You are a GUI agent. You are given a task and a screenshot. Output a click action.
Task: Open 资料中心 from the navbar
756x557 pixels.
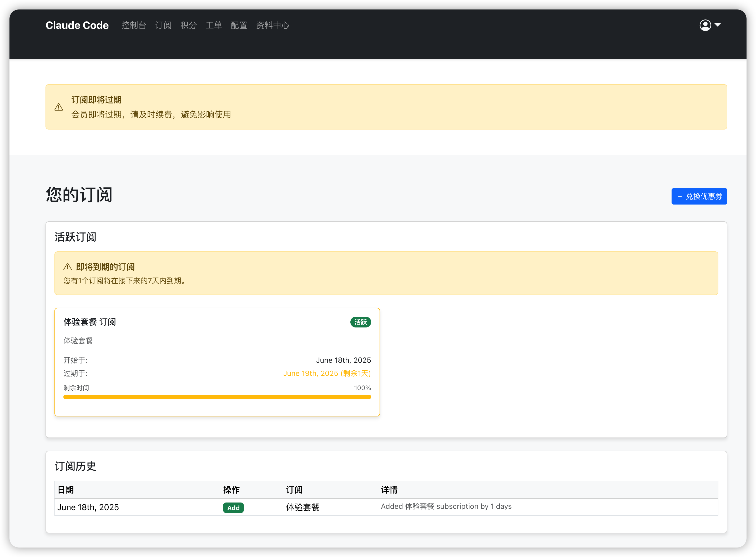pyautogui.click(x=273, y=25)
